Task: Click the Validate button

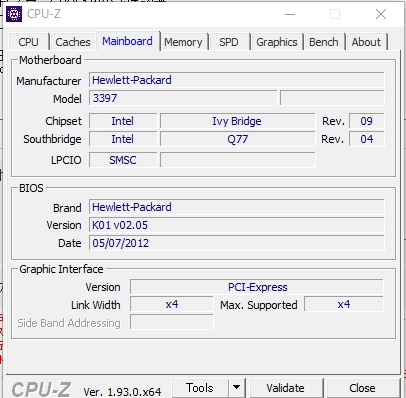Action: pos(286,388)
